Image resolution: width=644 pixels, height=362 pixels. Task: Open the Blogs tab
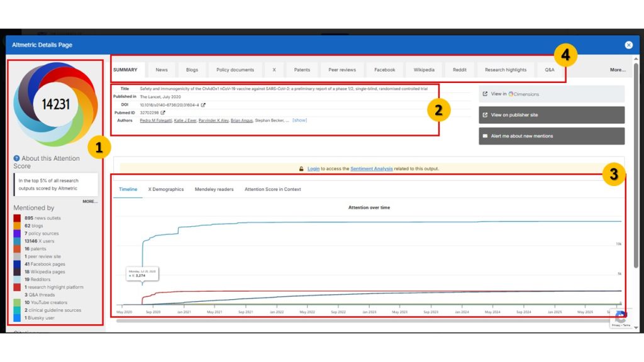[192, 70]
